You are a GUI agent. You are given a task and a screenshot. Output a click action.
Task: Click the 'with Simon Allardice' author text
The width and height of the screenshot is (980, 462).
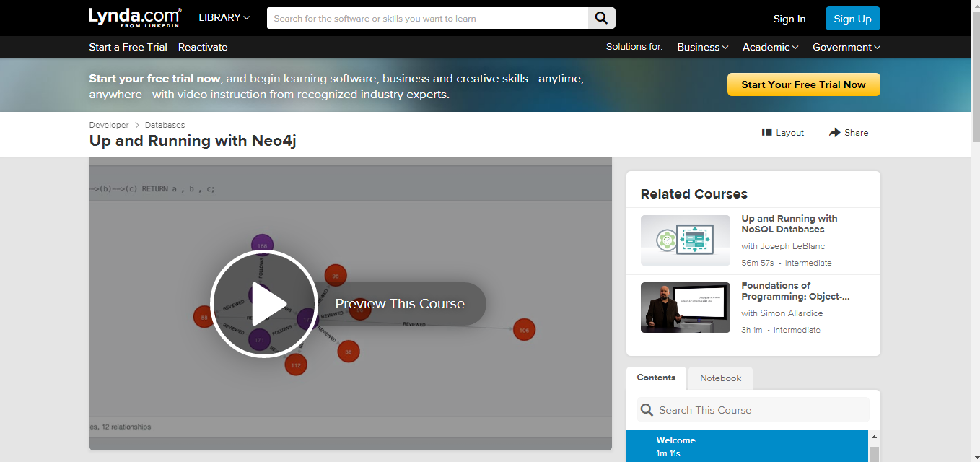pyautogui.click(x=782, y=313)
